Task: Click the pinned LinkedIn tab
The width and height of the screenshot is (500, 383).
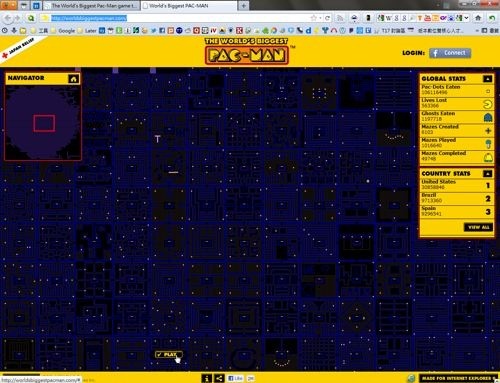Action: [37, 6]
